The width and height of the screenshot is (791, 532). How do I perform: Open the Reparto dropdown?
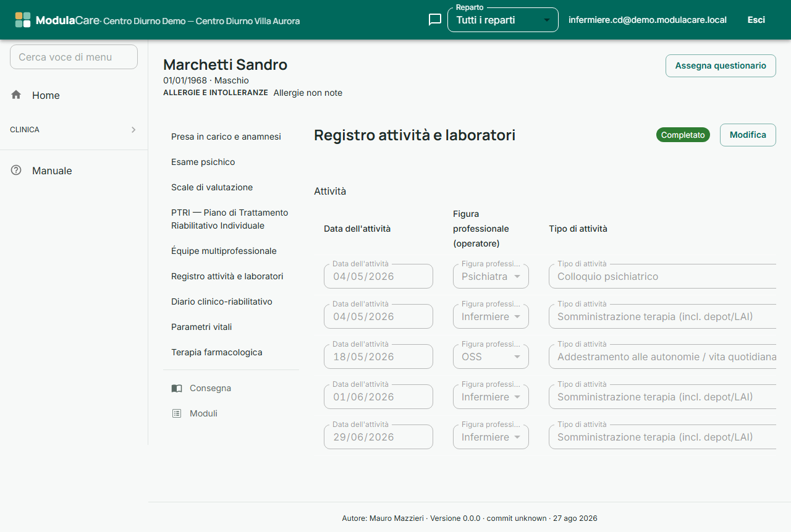coord(503,20)
